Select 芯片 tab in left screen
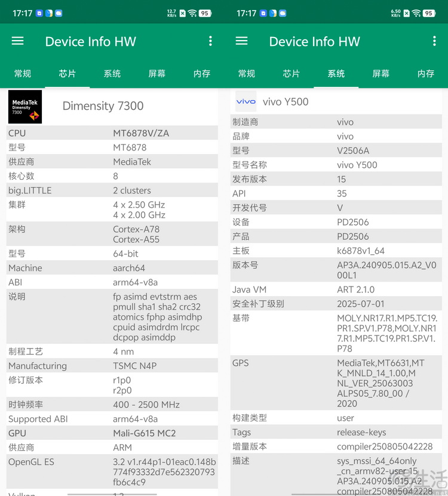Viewport: 448px width, 496px height. click(67, 73)
